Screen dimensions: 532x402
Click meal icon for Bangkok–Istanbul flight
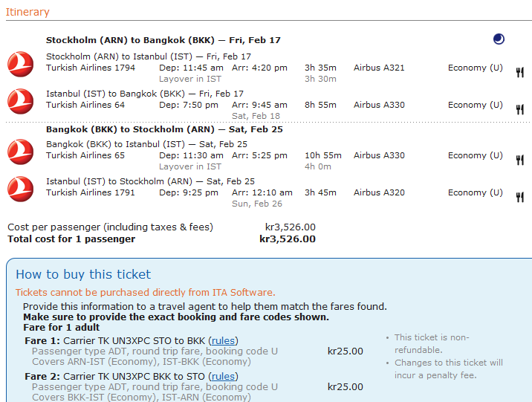519,160
